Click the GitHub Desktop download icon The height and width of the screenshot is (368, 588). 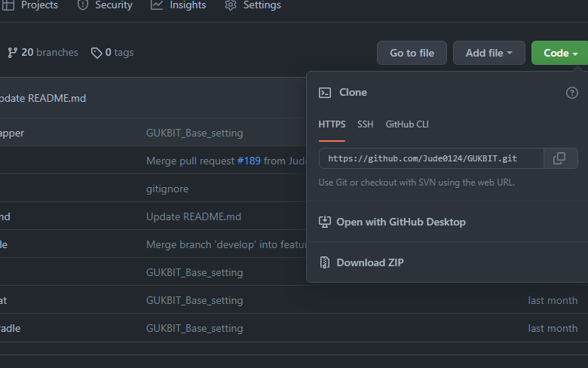point(325,222)
